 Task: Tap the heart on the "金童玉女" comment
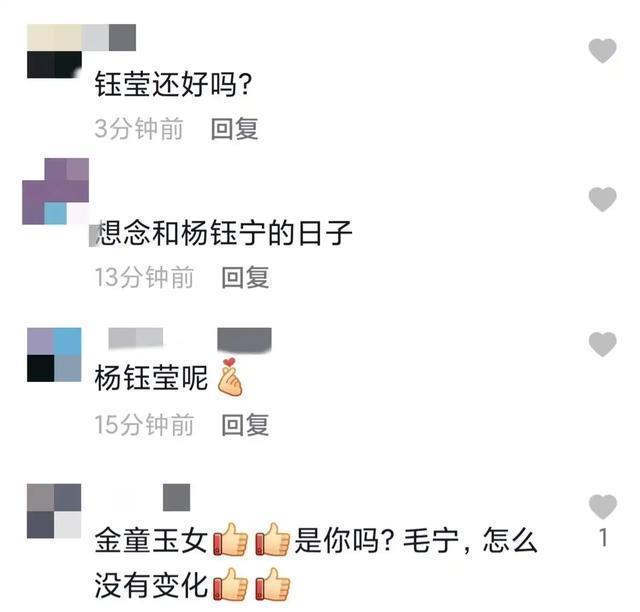(602, 506)
